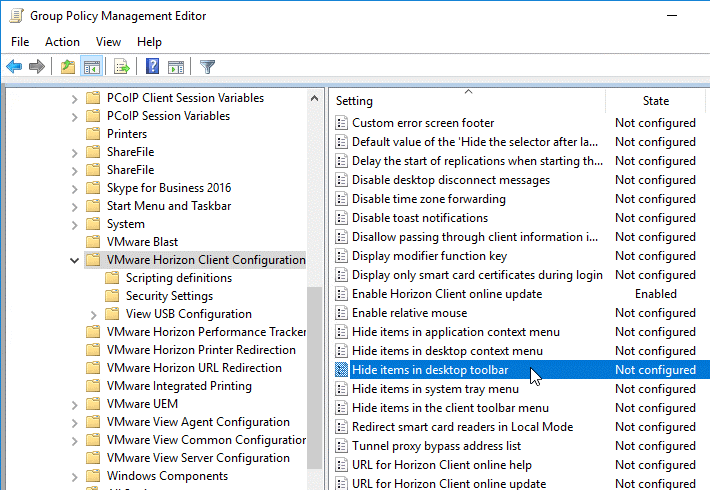Image resolution: width=710 pixels, height=490 pixels.
Task: Expand PCoIP Session Variables node
Action: pos(75,117)
